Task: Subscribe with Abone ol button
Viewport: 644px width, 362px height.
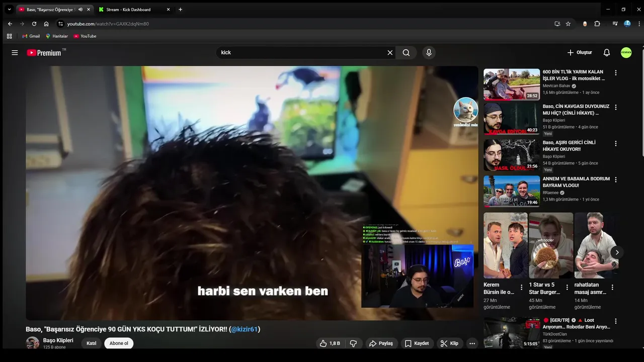Action: tap(119, 343)
